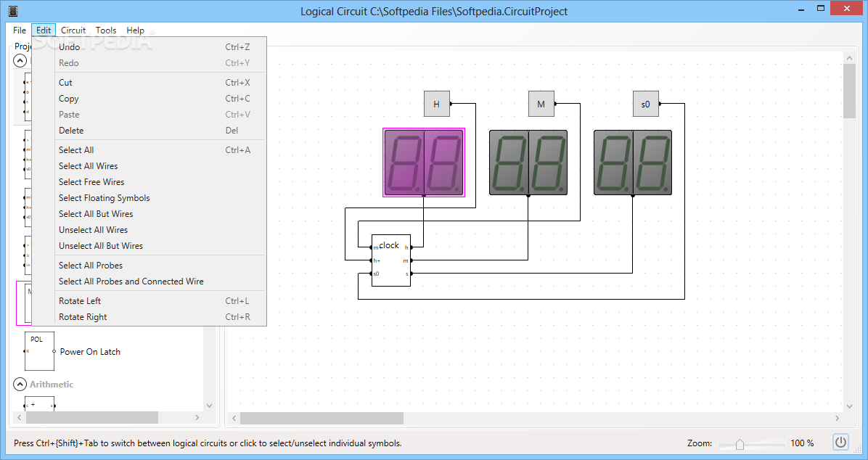Click the M button in circuit

pos(541,104)
